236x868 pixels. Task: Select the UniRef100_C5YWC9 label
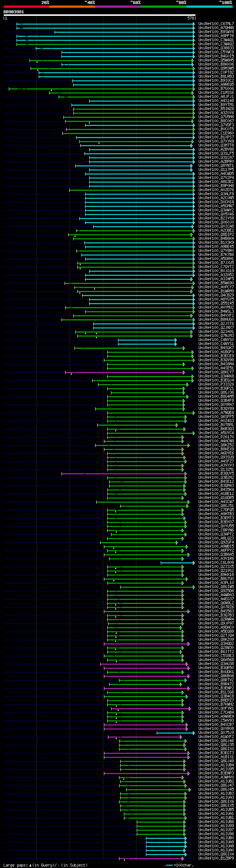point(216,52)
